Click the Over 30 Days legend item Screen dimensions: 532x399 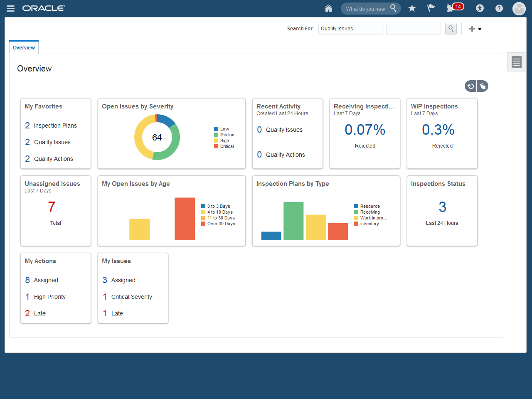coord(218,224)
